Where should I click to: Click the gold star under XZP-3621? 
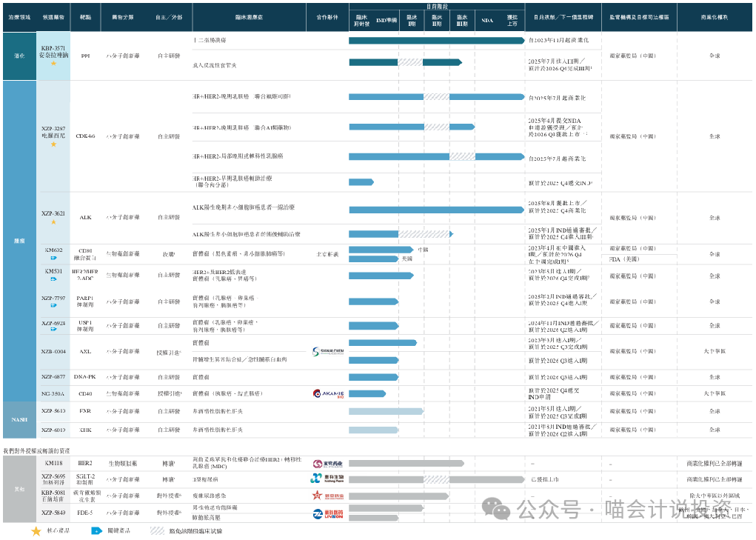pyautogui.click(x=53, y=221)
